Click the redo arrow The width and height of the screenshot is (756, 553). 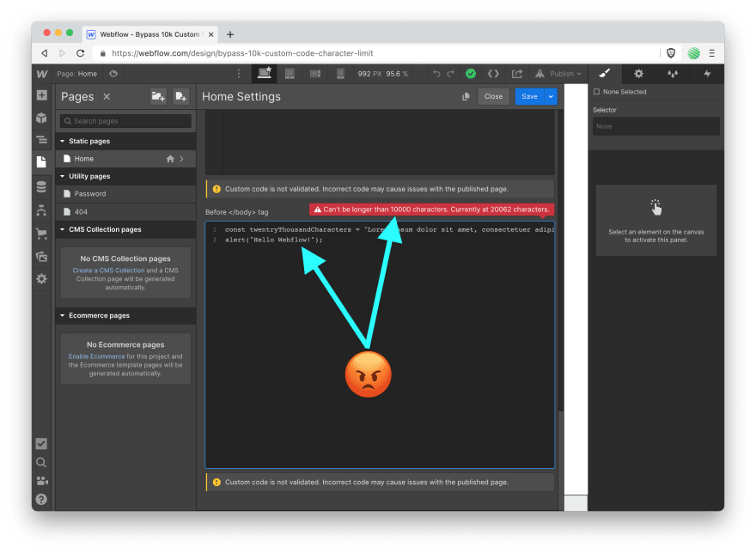pyautogui.click(x=451, y=74)
